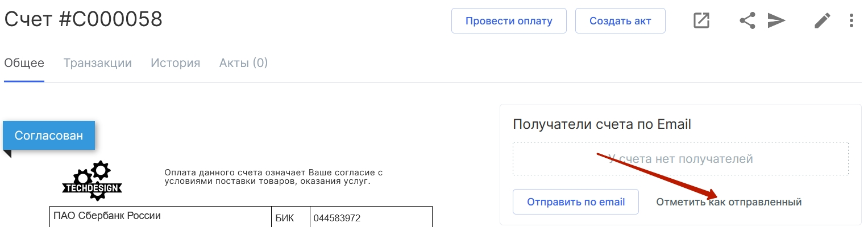Viewport: 868px width, 227px height.
Task: Select the Общее tab
Action: (24, 63)
